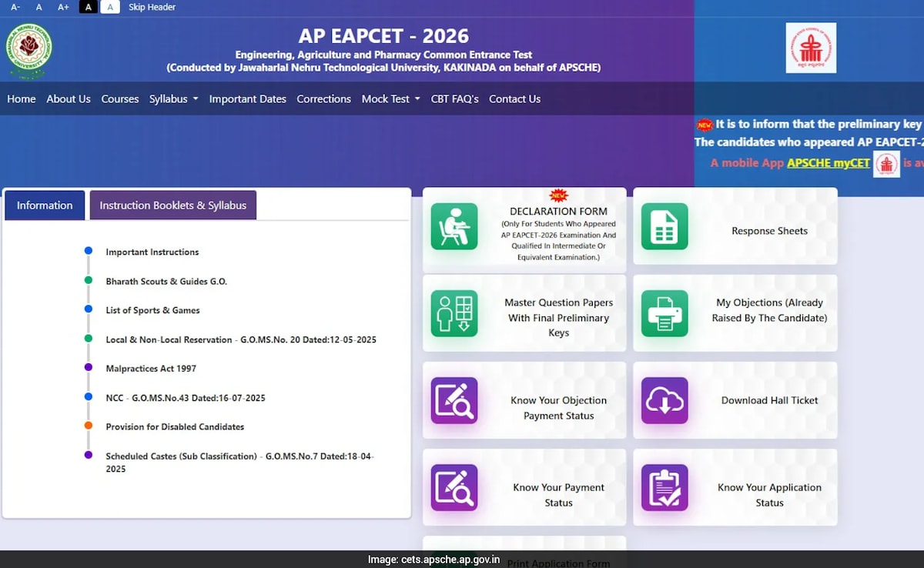Open CBT FAQ's in navigation
The height and width of the screenshot is (568, 924).
pyautogui.click(x=454, y=99)
